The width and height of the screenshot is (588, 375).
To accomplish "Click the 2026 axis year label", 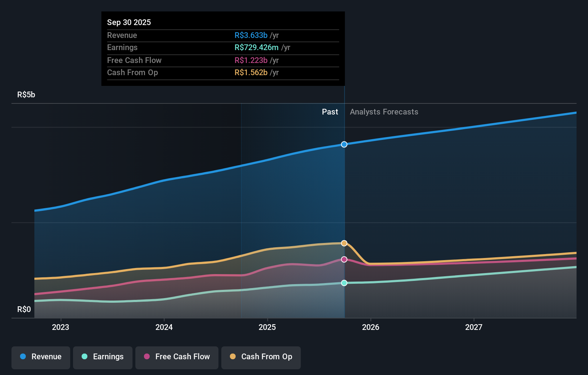I will (371, 327).
